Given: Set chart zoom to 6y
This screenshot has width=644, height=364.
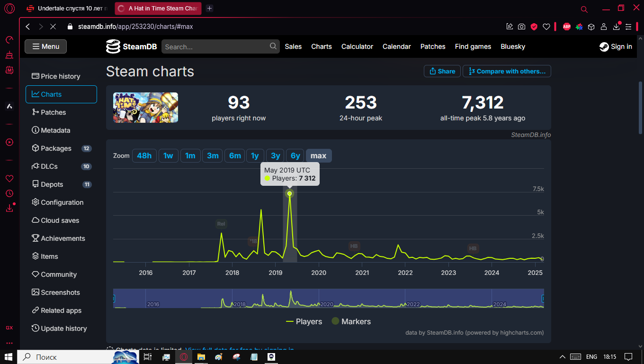Looking at the screenshot, I should pos(295,155).
